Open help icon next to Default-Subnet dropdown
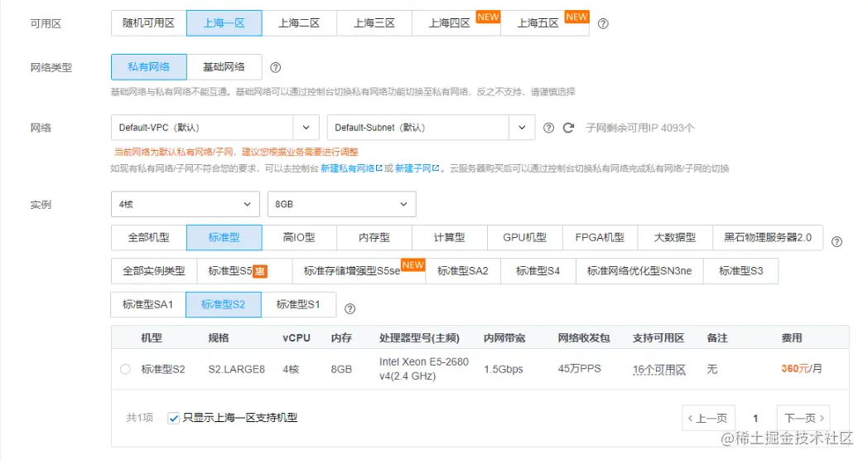 [548, 128]
